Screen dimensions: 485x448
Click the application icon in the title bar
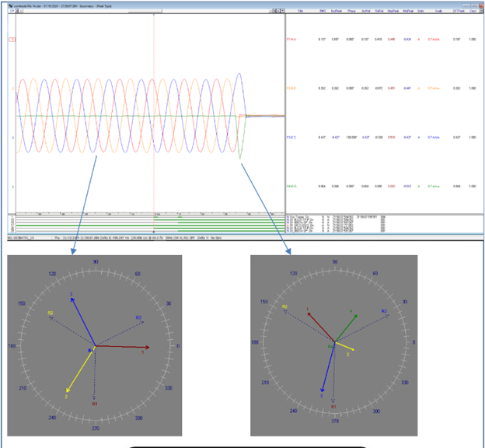[11, 6]
